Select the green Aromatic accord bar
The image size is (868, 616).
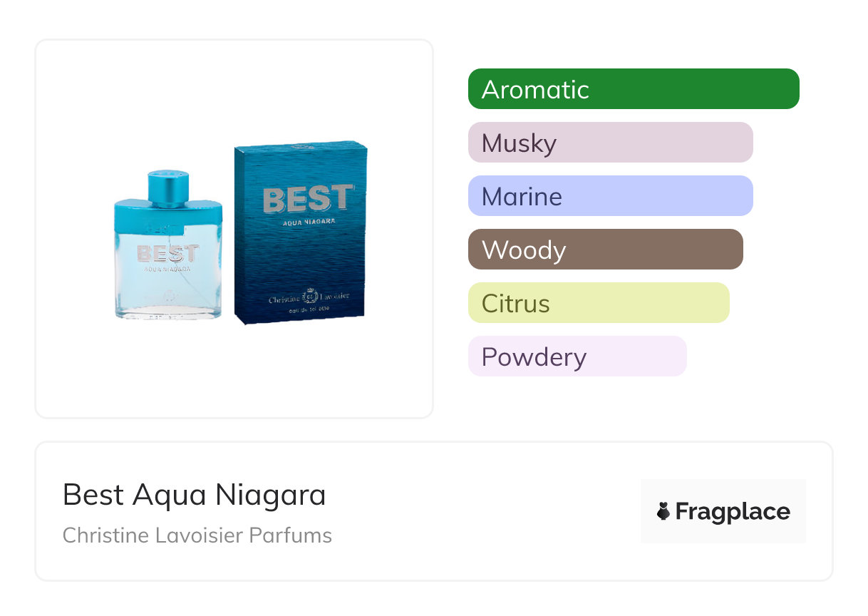point(634,89)
